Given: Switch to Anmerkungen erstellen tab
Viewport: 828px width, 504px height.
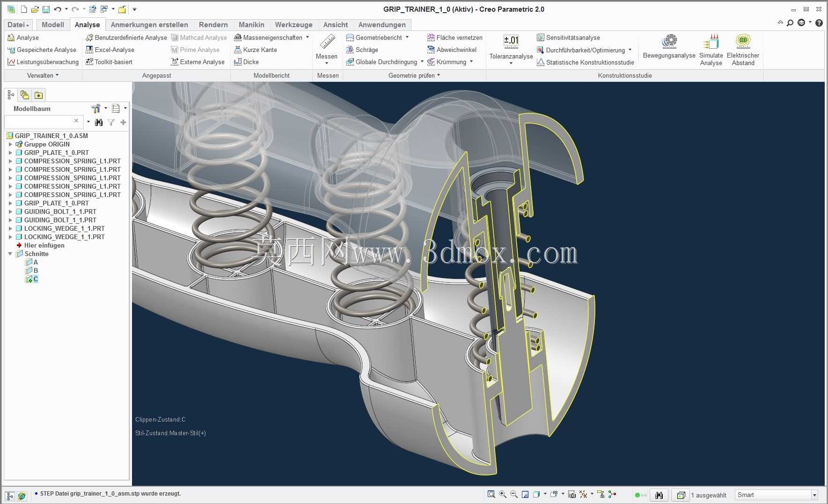Looking at the screenshot, I should click(x=149, y=25).
